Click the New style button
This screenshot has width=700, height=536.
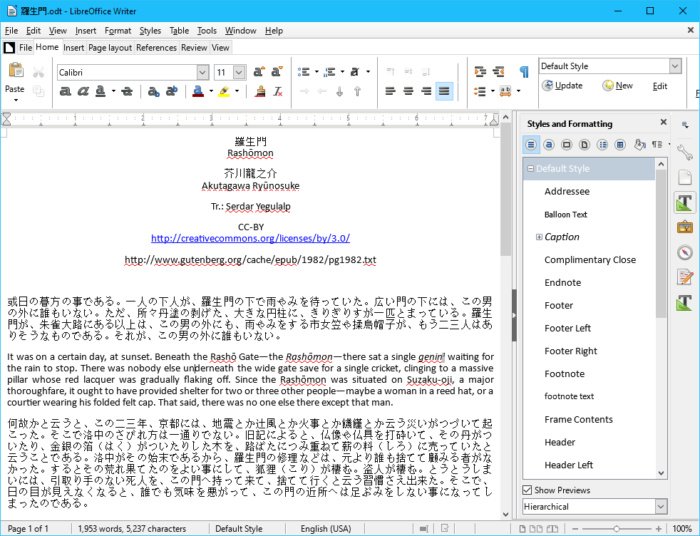point(617,86)
